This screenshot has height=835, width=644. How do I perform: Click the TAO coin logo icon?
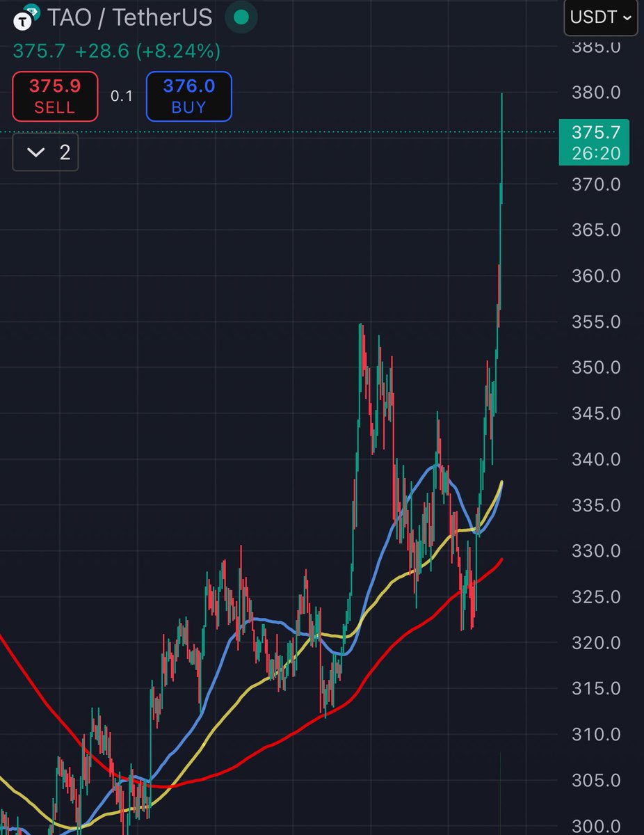tap(25, 16)
